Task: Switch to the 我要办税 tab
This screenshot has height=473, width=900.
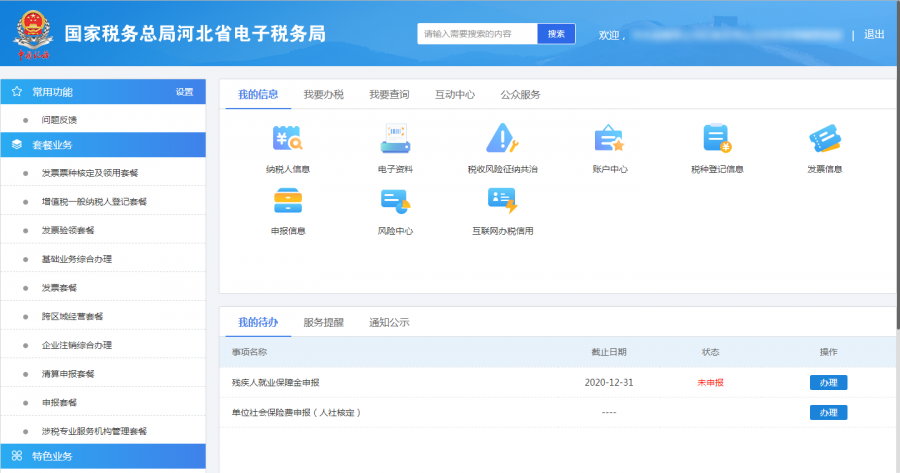Action: tap(323, 95)
